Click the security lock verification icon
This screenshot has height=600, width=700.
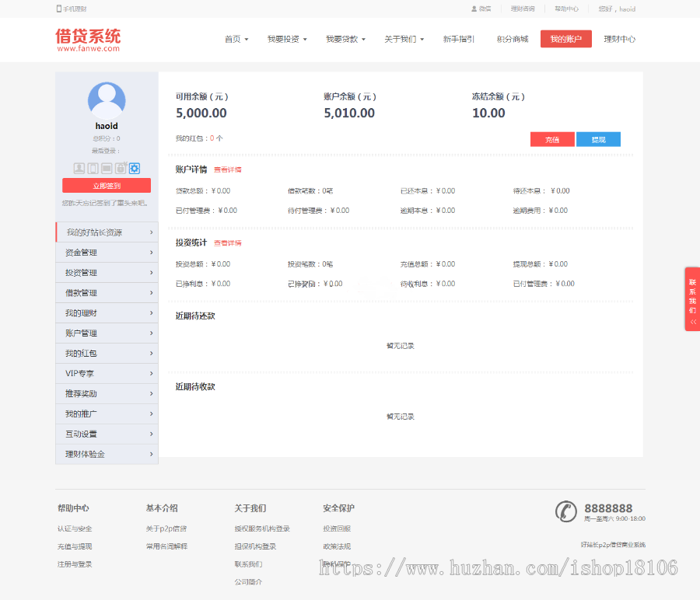(121, 168)
